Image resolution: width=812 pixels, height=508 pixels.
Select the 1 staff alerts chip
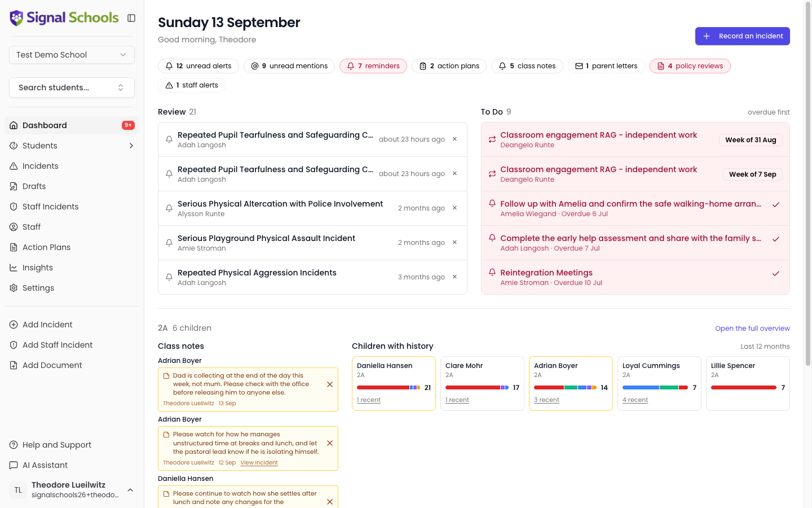(x=192, y=85)
